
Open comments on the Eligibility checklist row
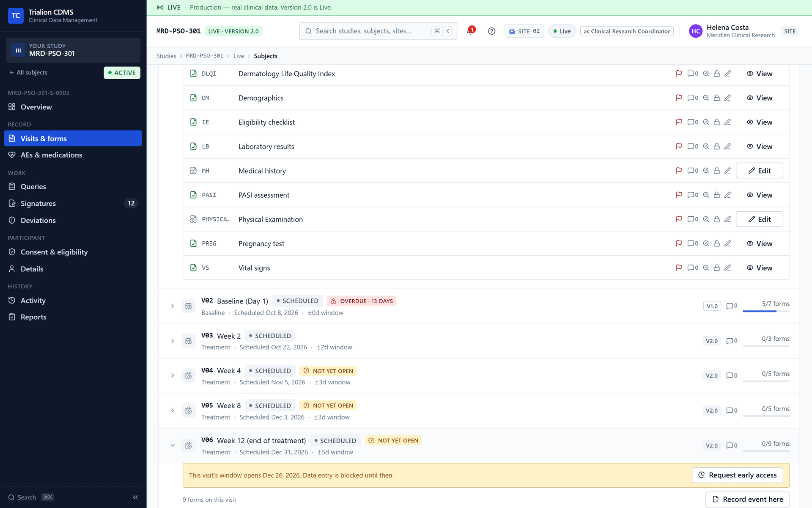click(x=693, y=122)
